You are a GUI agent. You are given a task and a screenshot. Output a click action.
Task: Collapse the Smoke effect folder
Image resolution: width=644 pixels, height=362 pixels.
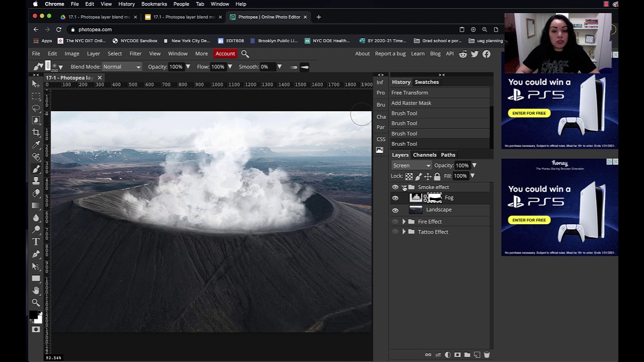point(404,188)
